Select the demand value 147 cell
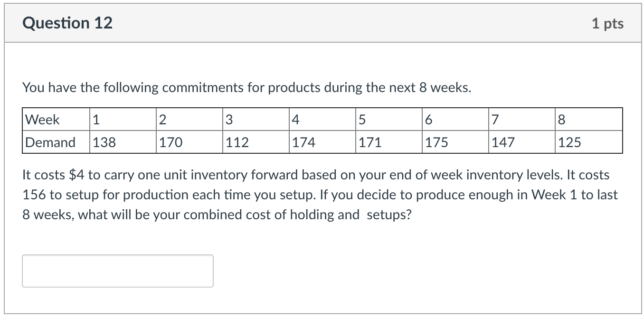 (521, 142)
